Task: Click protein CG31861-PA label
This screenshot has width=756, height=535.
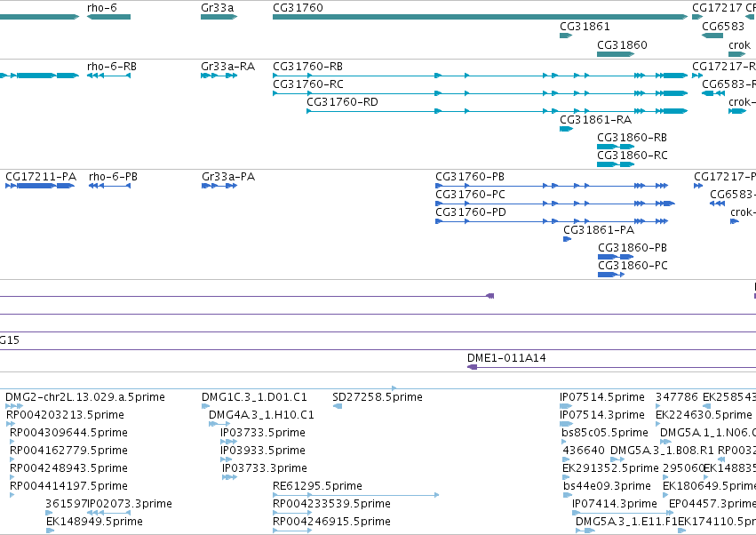Action: coord(599,230)
